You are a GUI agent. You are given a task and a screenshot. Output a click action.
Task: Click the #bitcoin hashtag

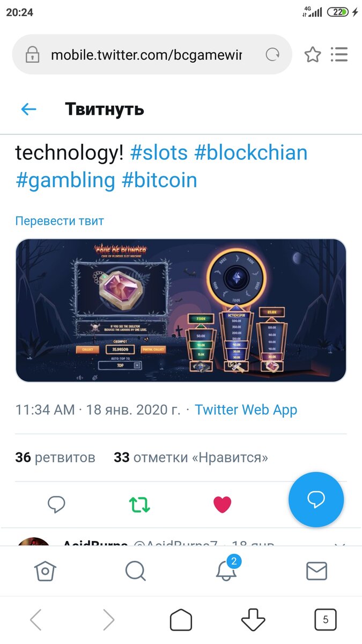(159, 180)
